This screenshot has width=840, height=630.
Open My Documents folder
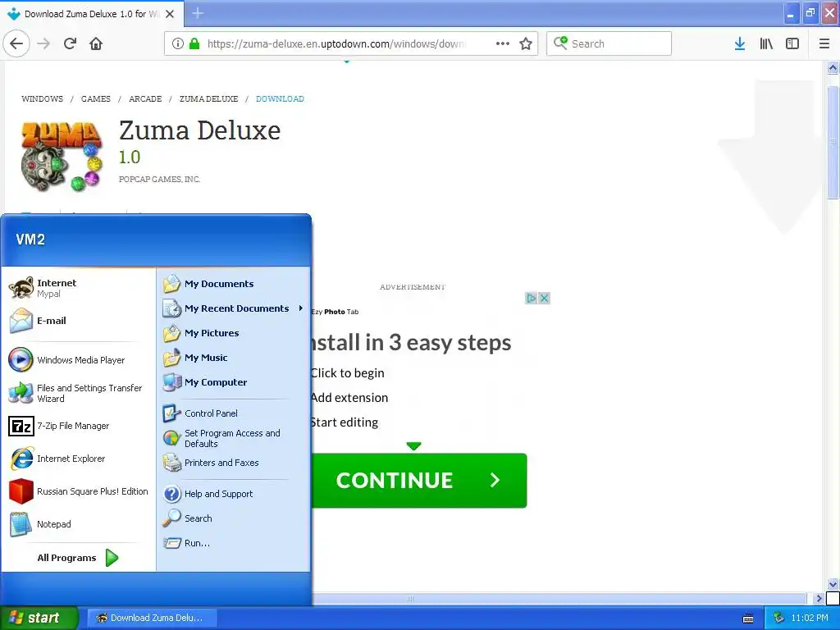tap(233, 284)
